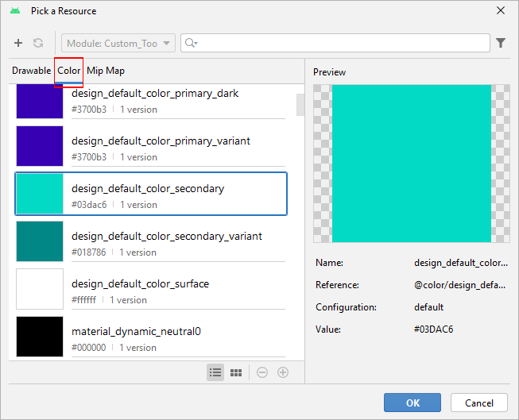Click the zoom out minus icon

tap(262, 372)
